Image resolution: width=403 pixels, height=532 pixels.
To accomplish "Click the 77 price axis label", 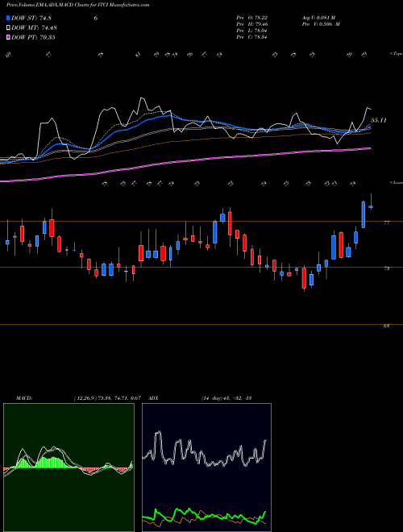I will tap(386, 223).
